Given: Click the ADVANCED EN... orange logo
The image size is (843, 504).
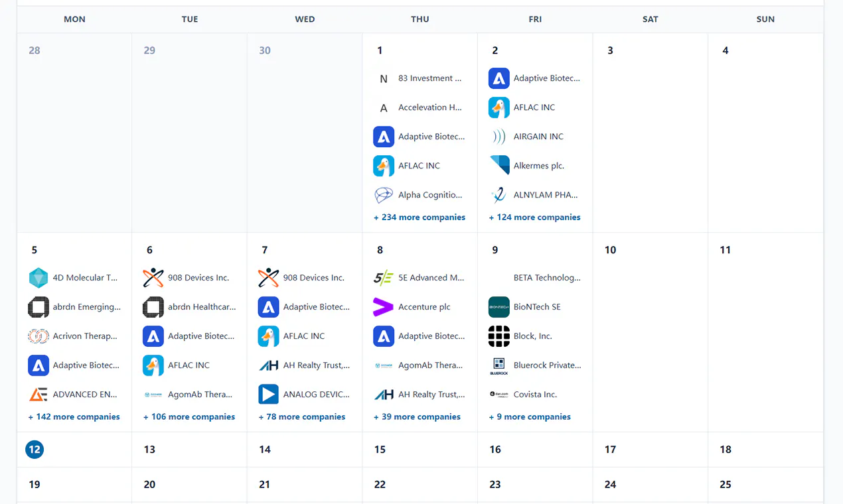Looking at the screenshot, I should pos(38,395).
